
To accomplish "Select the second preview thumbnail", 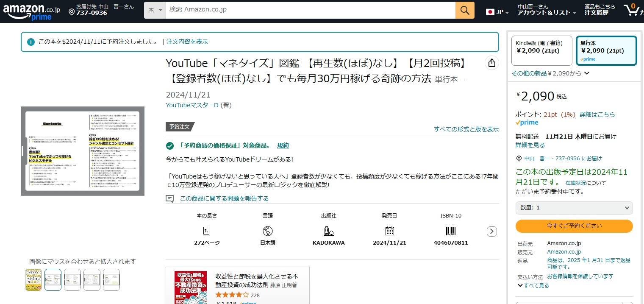I will point(53,280).
